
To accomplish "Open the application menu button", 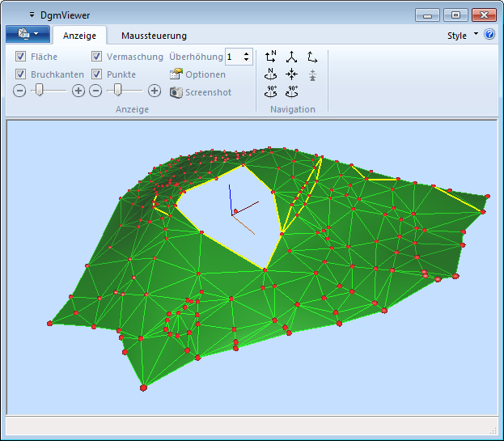I will 28,35.
